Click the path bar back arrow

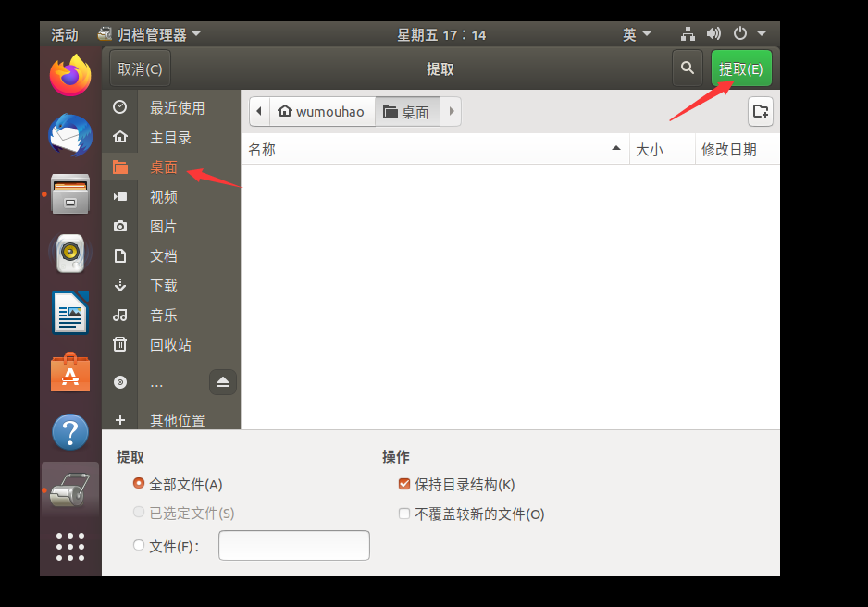click(259, 111)
